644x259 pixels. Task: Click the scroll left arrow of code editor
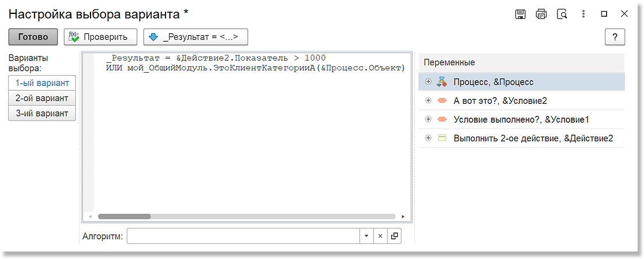(x=90, y=216)
